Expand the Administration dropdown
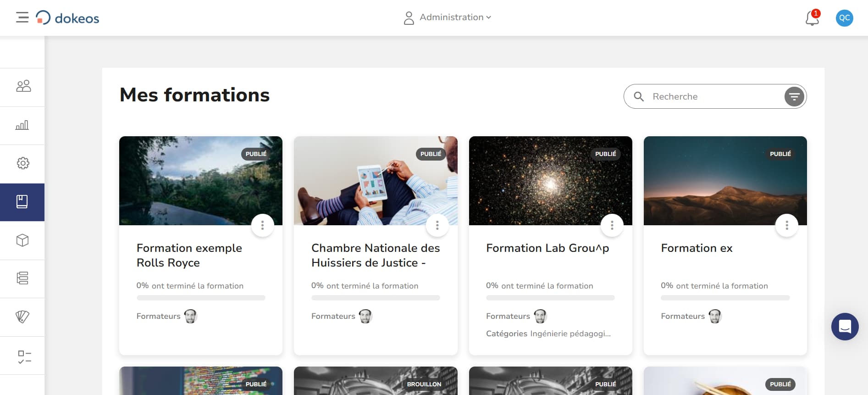Viewport: 868px width, 395px height. [448, 17]
